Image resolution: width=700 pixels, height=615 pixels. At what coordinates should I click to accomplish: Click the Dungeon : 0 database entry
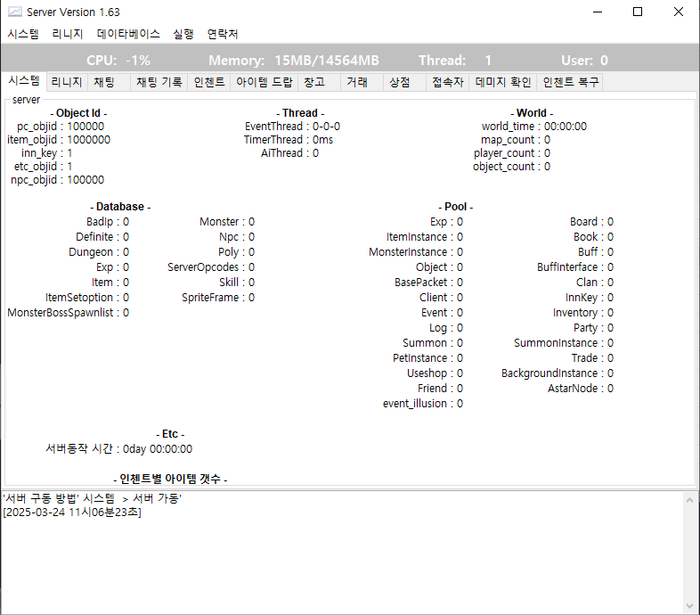tap(99, 252)
